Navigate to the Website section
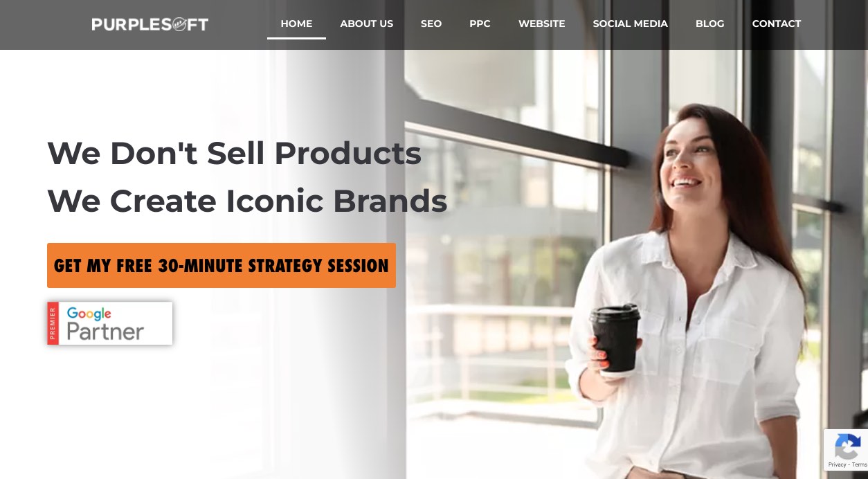Viewport: 868px width, 479px height. (x=542, y=24)
